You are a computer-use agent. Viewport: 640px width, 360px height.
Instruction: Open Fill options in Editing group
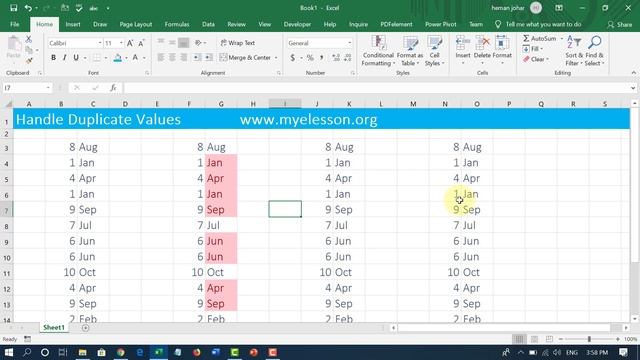click(x=533, y=49)
